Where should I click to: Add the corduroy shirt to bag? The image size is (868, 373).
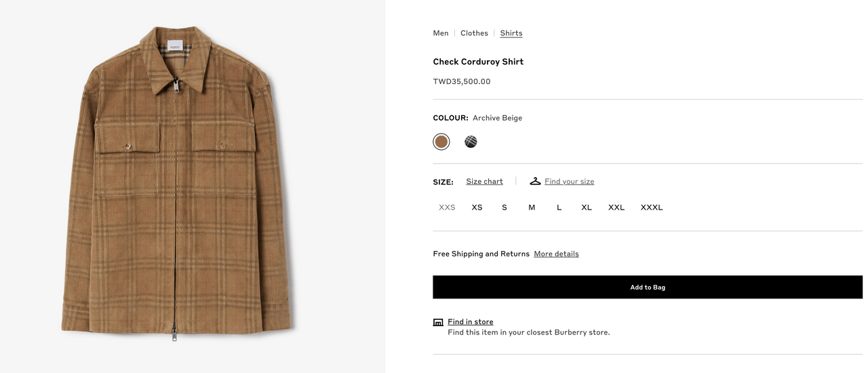(x=648, y=287)
